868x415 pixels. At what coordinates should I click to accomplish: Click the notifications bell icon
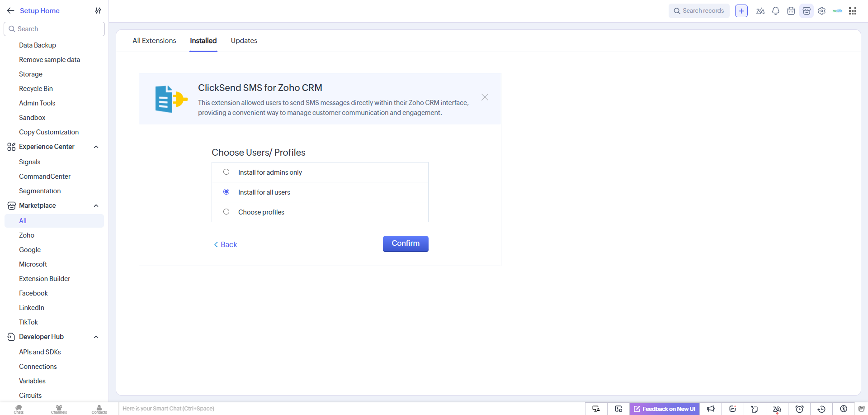point(775,11)
